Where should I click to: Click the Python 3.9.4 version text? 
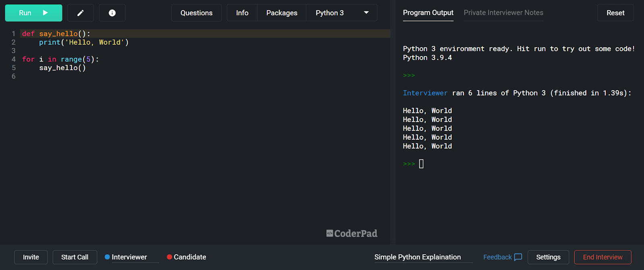coord(427,58)
